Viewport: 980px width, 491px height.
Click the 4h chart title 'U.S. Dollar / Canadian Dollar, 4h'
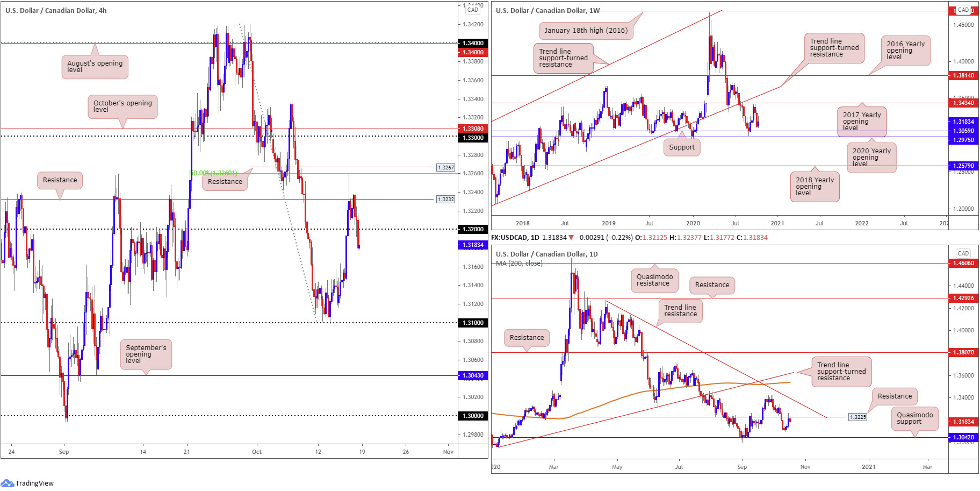(56, 10)
